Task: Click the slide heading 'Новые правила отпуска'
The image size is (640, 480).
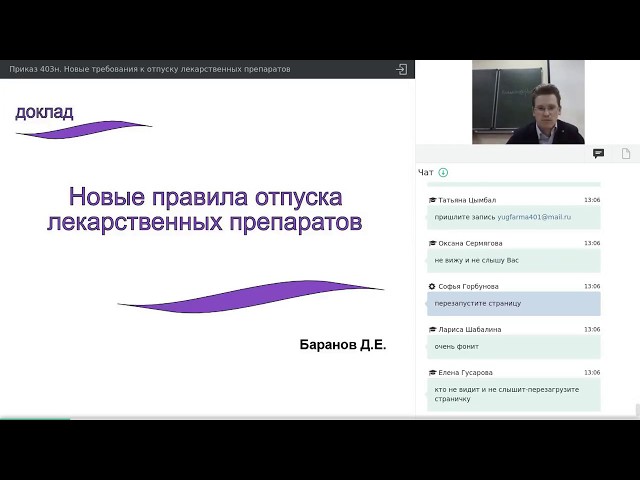Action: (x=205, y=209)
